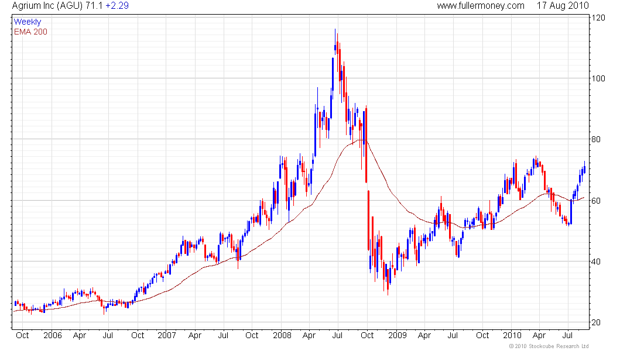Click the Stockcube Research Ltd copyright text
Screen dimensions: 644x351
[x=549, y=346]
